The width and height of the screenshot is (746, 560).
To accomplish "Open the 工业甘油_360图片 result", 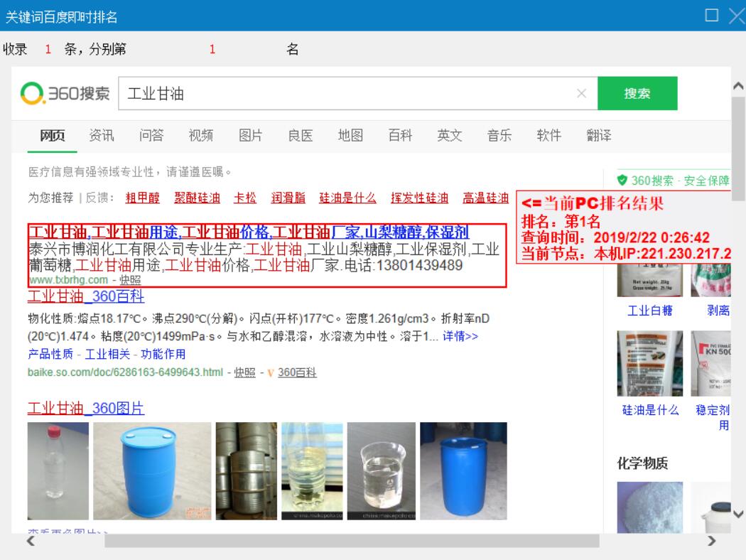I will (x=86, y=408).
